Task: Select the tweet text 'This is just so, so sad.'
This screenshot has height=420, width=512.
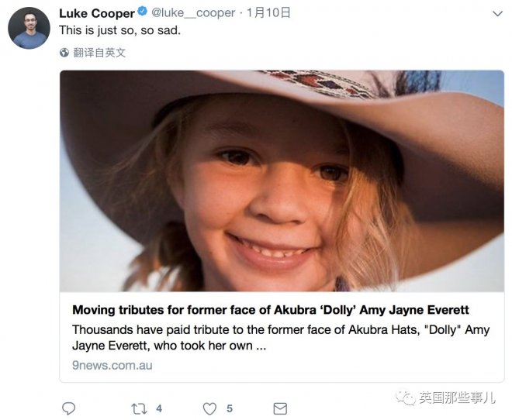Action: (120, 29)
